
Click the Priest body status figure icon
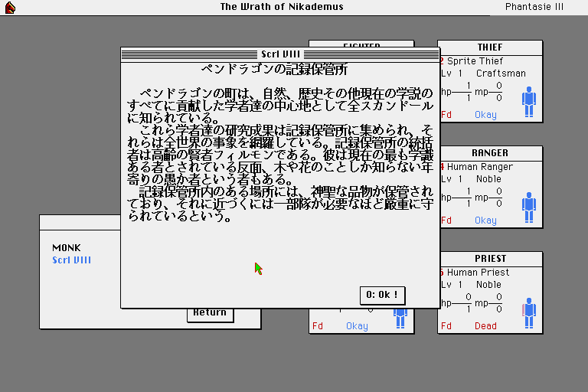point(529,313)
